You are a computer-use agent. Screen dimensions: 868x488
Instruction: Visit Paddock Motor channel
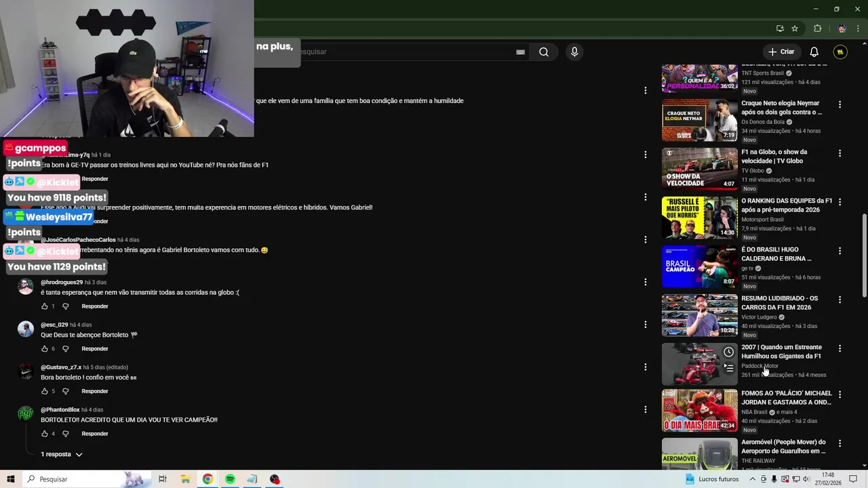click(x=759, y=366)
